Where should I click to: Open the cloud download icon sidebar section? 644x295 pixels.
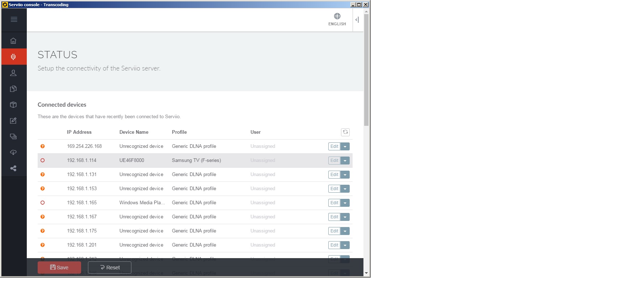click(x=13, y=153)
